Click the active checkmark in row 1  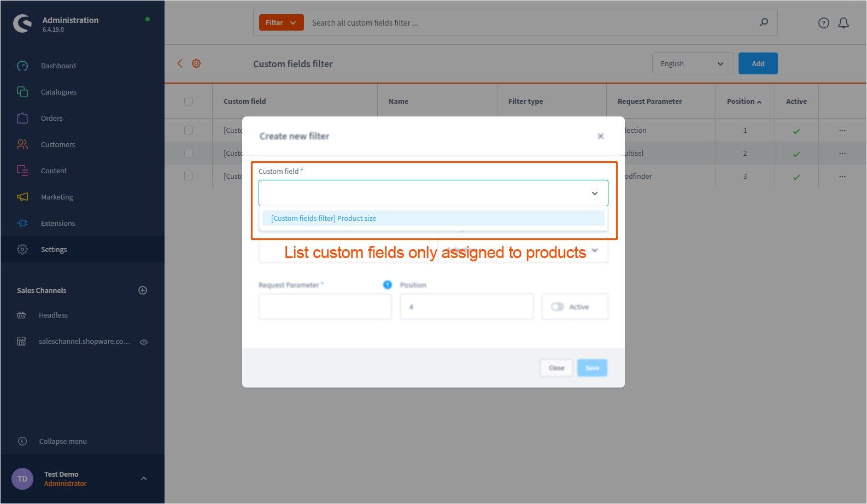(796, 131)
